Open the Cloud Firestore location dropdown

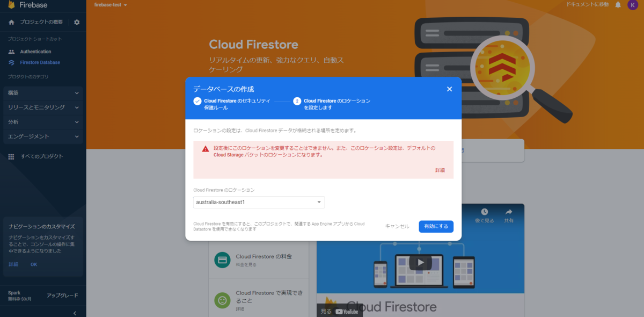259,203
